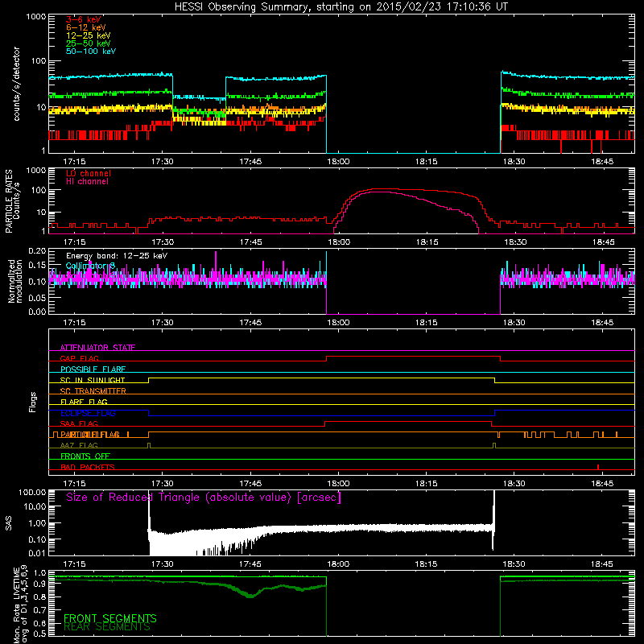
Task: Click the red spike on the BAD PACKETS line
Action: 598,467
